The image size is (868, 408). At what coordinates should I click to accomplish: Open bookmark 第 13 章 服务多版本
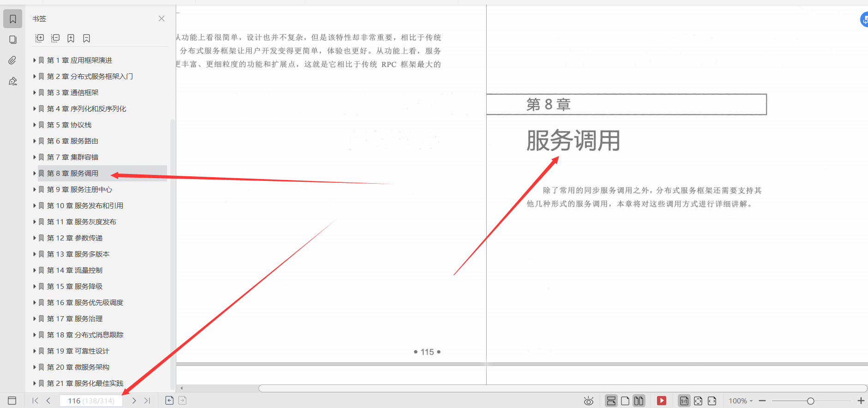(78, 254)
